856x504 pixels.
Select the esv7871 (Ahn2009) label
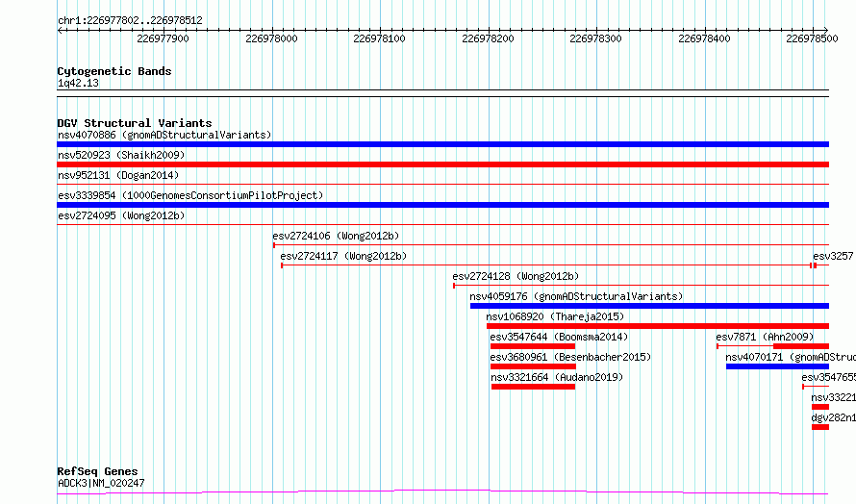click(765, 337)
